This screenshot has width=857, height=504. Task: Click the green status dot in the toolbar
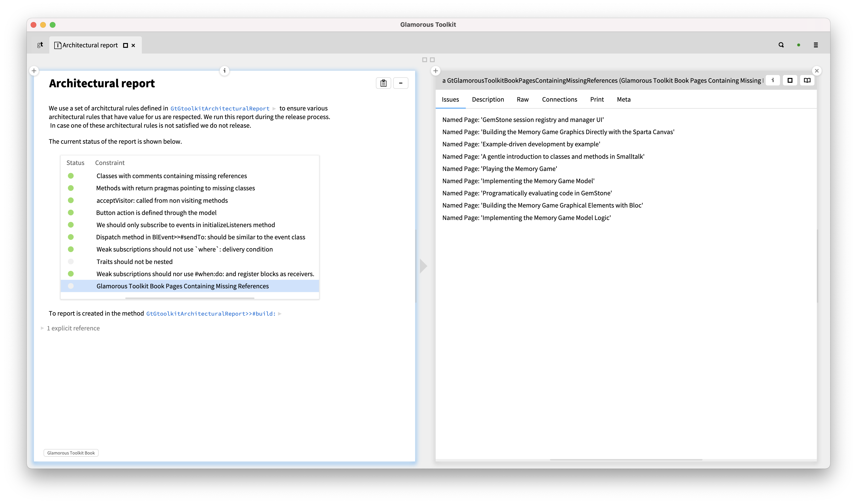[x=798, y=44]
